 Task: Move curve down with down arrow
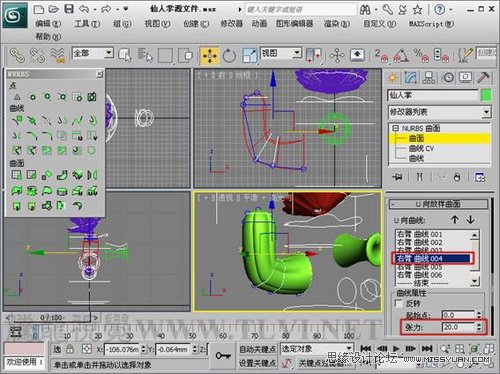coord(470,219)
